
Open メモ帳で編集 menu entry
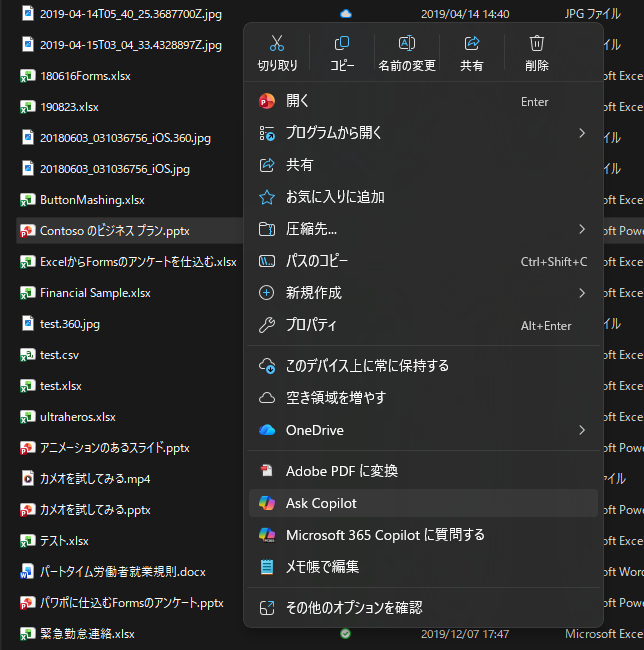tap(322, 567)
